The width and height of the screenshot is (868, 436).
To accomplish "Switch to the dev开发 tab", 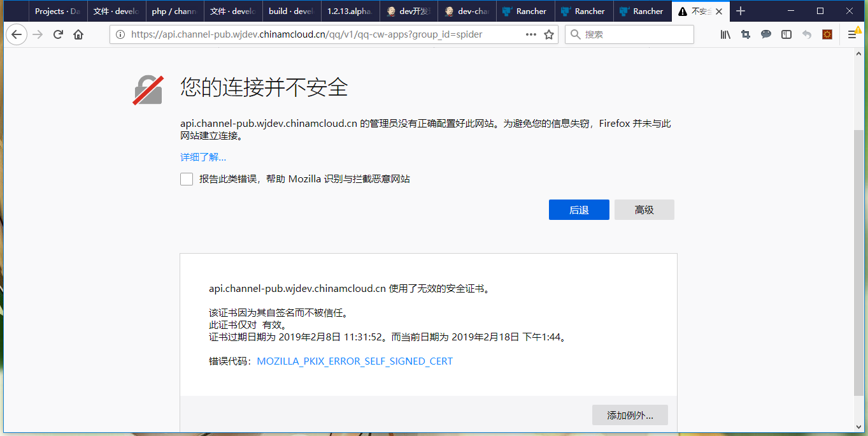I will tap(409, 11).
